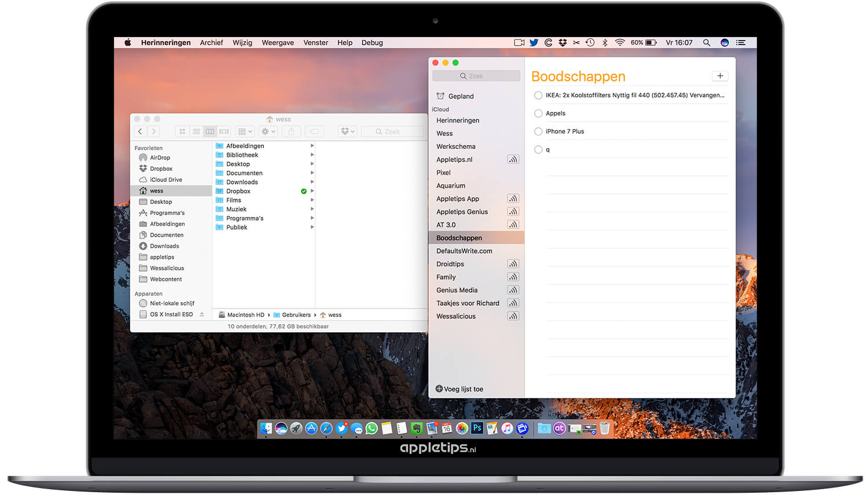Add a new reminder with the plus button

coord(720,76)
